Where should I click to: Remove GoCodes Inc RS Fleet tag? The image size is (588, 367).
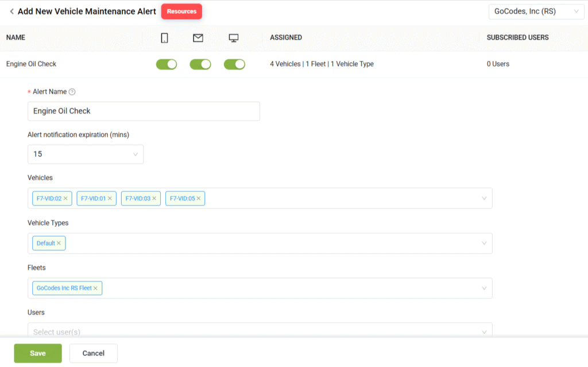[x=96, y=288]
